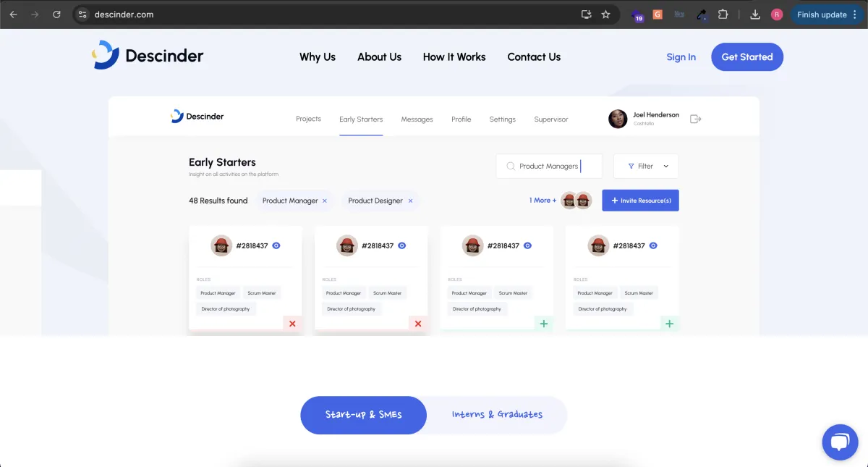868x467 pixels.
Task: Click the Early Starters heading
Action: point(222,162)
